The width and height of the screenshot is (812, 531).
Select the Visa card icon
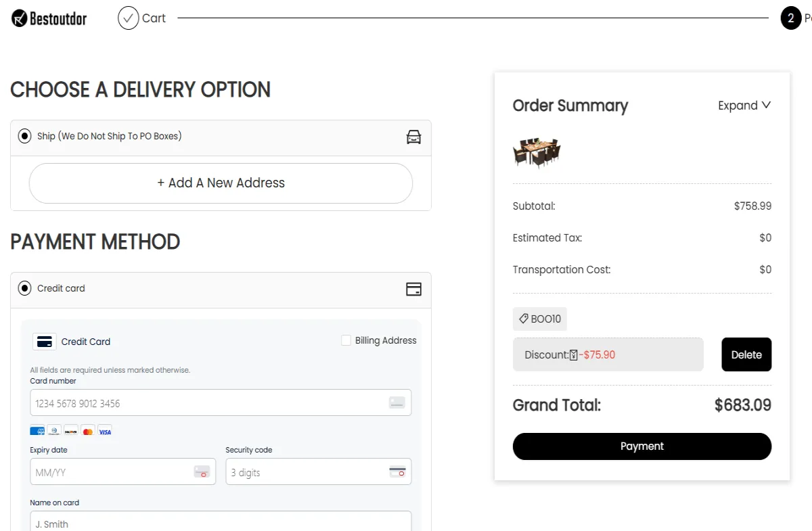point(105,431)
